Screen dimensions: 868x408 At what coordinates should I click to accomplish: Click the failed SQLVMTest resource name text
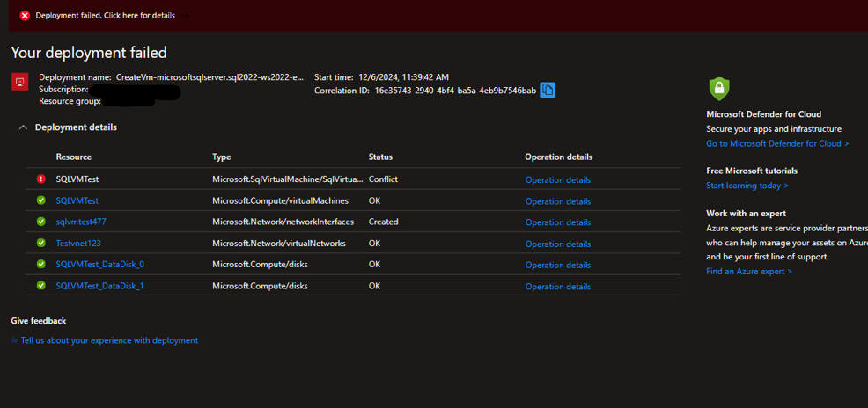click(77, 179)
